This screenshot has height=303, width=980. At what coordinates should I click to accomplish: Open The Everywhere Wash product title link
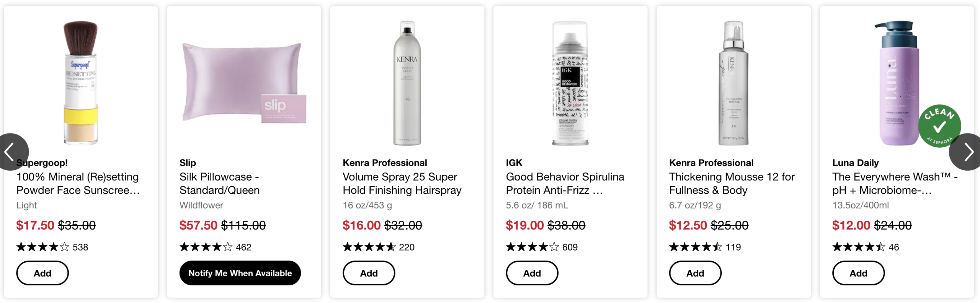[x=895, y=184]
